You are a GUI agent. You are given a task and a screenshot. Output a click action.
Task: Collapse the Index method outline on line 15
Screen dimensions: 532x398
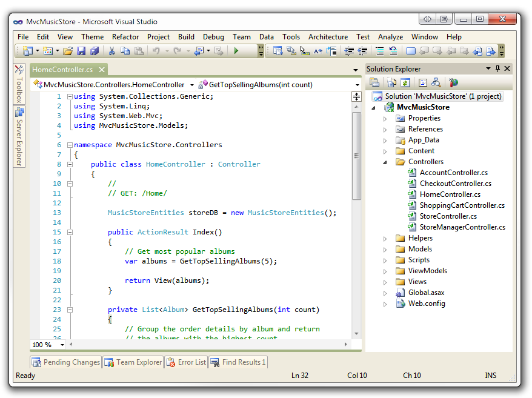70,232
